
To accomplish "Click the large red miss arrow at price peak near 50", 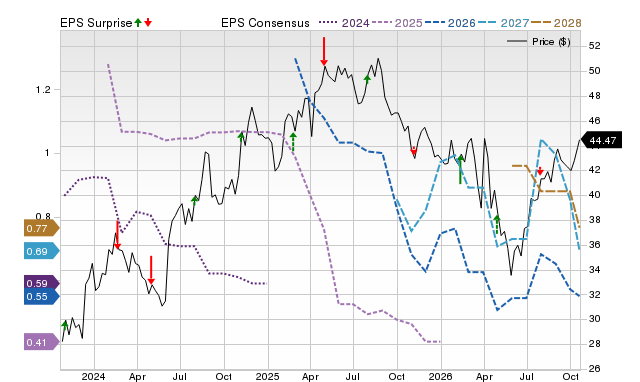I will (x=324, y=51).
